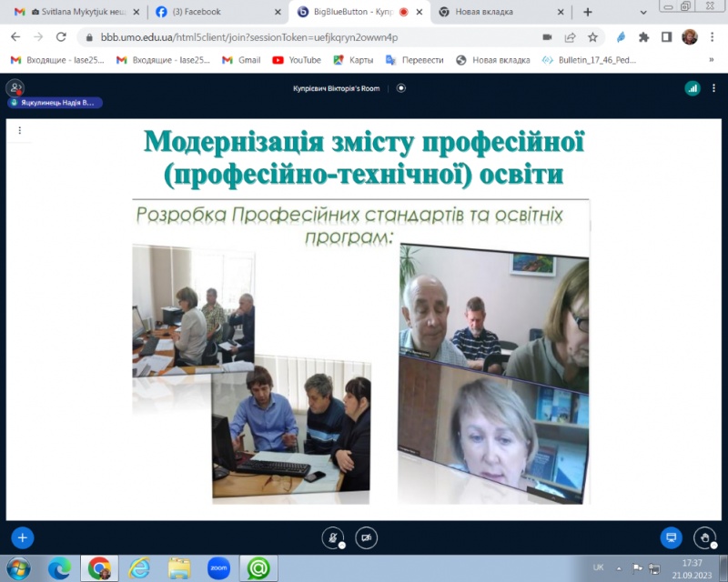
Task: Toggle the presentation visibility button
Action: [672, 537]
